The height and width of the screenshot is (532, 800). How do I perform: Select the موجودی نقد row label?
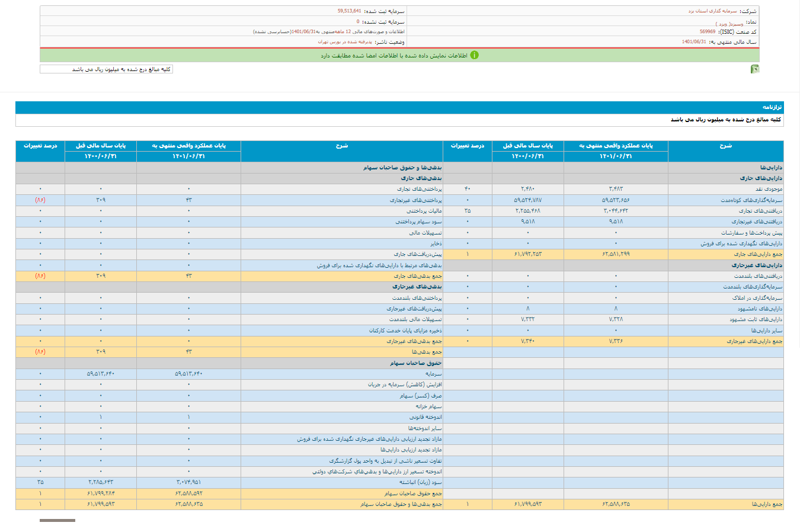click(x=768, y=189)
